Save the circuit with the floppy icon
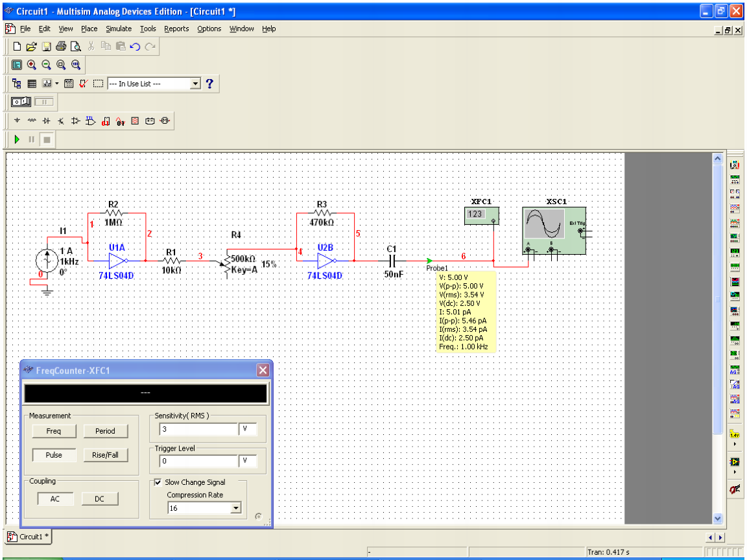This screenshot has height=560, width=747. point(46,46)
